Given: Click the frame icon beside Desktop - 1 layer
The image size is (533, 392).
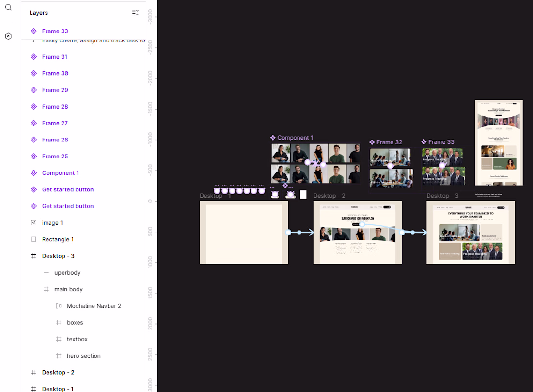Looking at the screenshot, I should 33,389.
